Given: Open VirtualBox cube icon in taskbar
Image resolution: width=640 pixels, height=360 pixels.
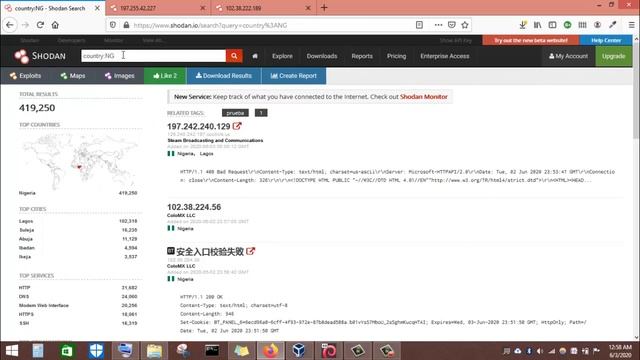Looking at the screenshot, I should pos(299,351).
